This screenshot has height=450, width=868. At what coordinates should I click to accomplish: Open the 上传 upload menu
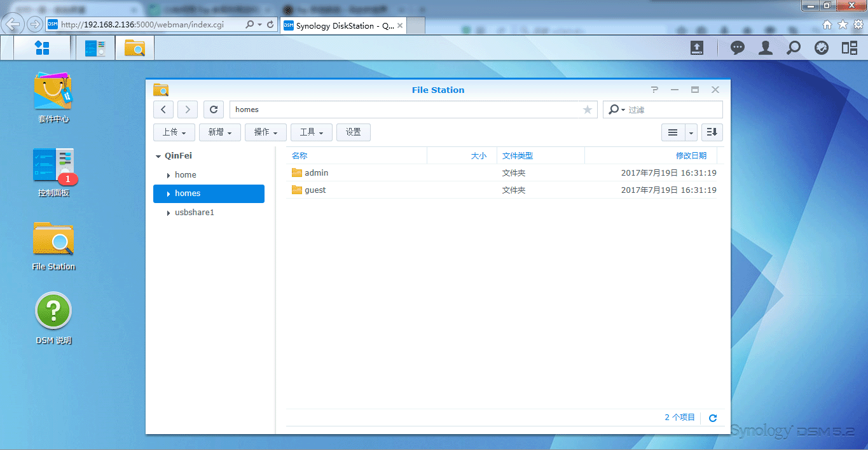coord(174,132)
